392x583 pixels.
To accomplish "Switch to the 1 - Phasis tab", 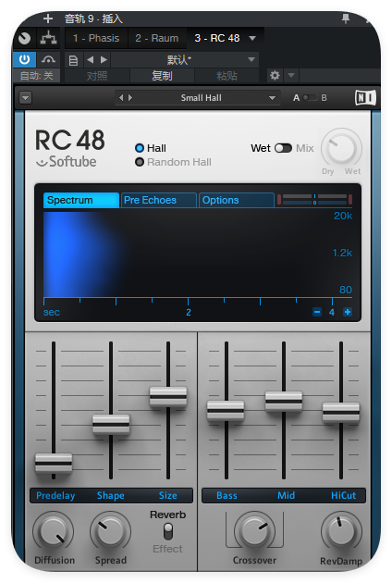I will [96, 38].
